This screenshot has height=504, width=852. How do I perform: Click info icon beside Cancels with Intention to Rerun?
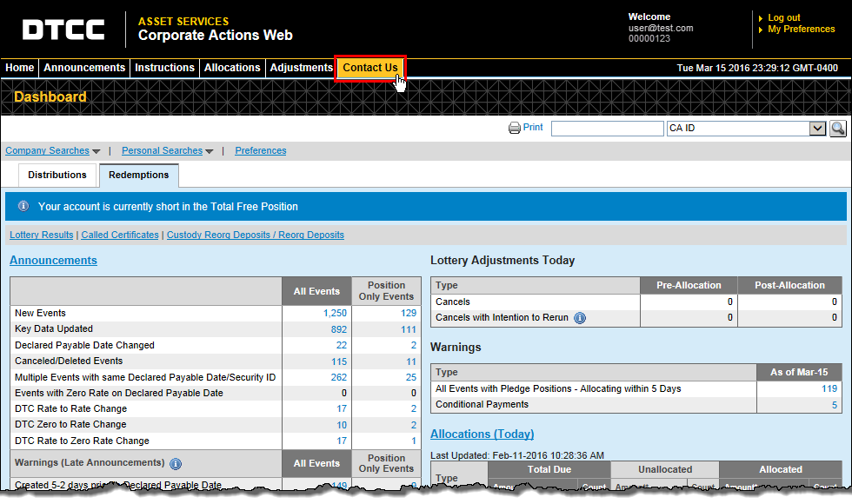click(580, 318)
